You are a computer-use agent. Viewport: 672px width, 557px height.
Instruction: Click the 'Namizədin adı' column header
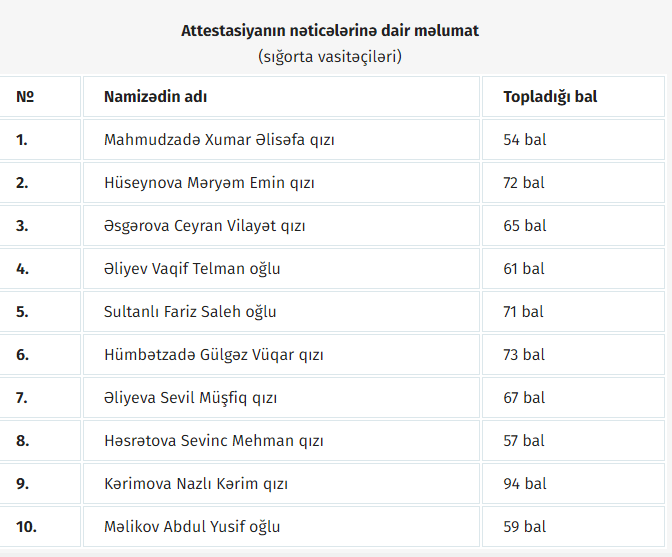(x=281, y=96)
